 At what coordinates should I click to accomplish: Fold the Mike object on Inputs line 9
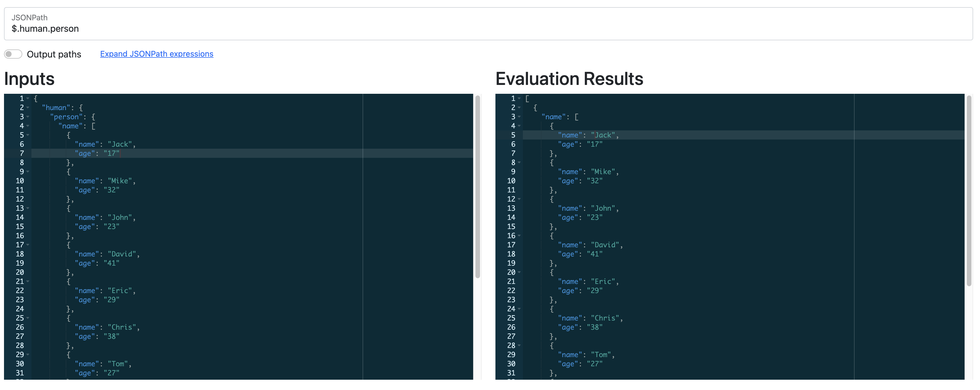coord(28,172)
